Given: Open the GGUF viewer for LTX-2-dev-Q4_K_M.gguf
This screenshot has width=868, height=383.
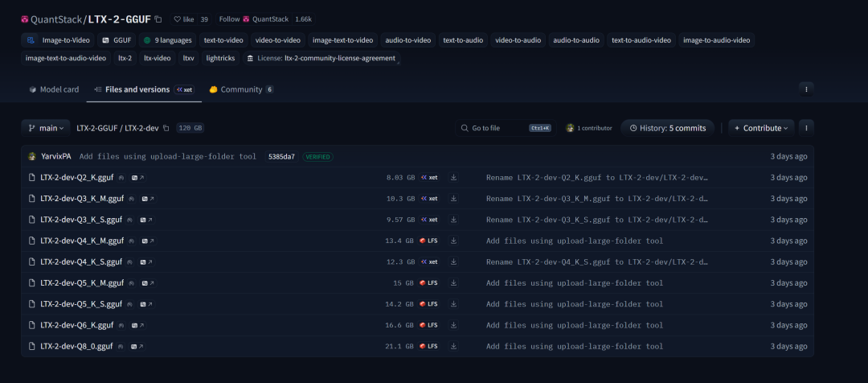Looking at the screenshot, I should pyautogui.click(x=148, y=241).
